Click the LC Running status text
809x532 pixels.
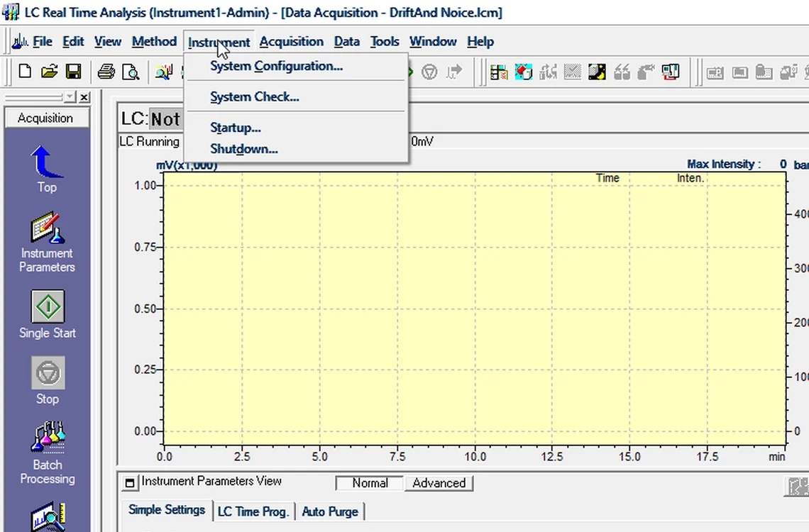(149, 141)
